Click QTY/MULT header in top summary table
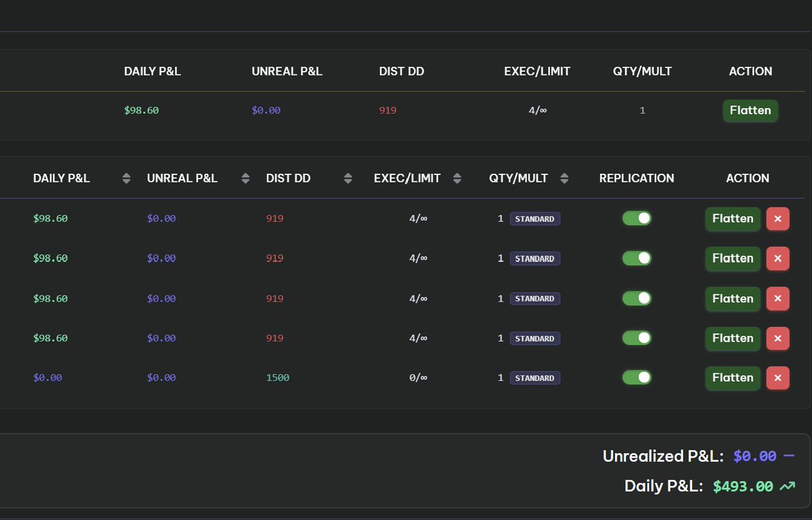812x520 pixels. point(642,71)
